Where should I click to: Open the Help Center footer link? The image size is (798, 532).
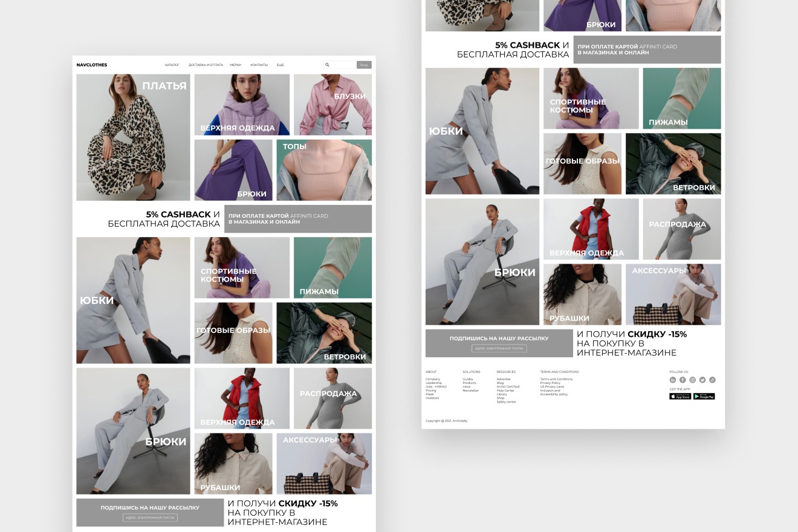(x=505, y=390)
